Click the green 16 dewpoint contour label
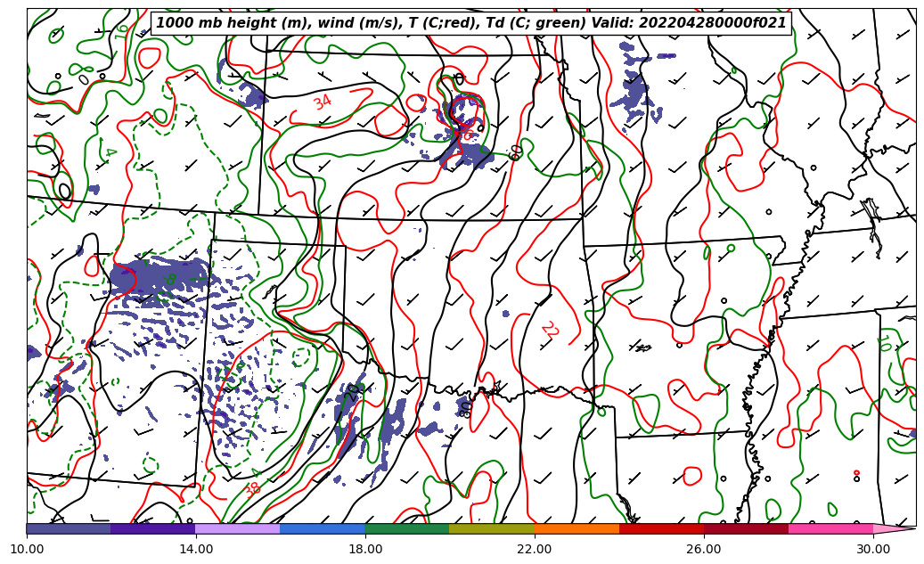 (x=122, y=31)
